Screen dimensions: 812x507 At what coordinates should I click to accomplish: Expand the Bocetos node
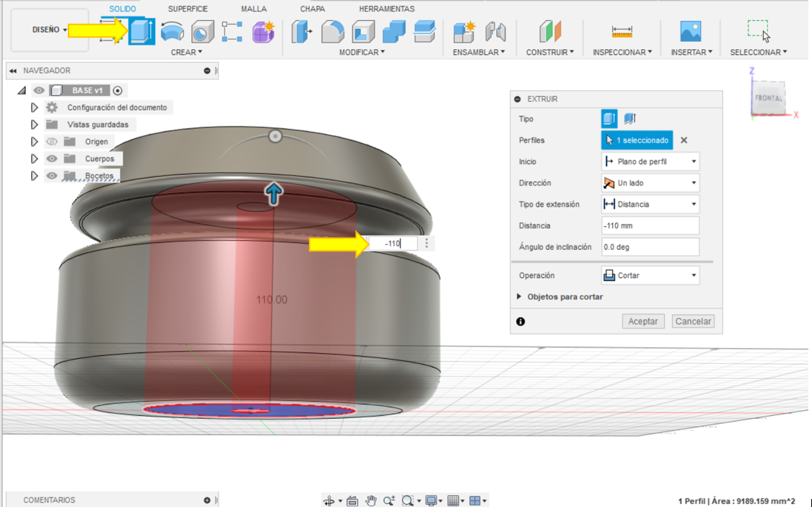point(34,175)
